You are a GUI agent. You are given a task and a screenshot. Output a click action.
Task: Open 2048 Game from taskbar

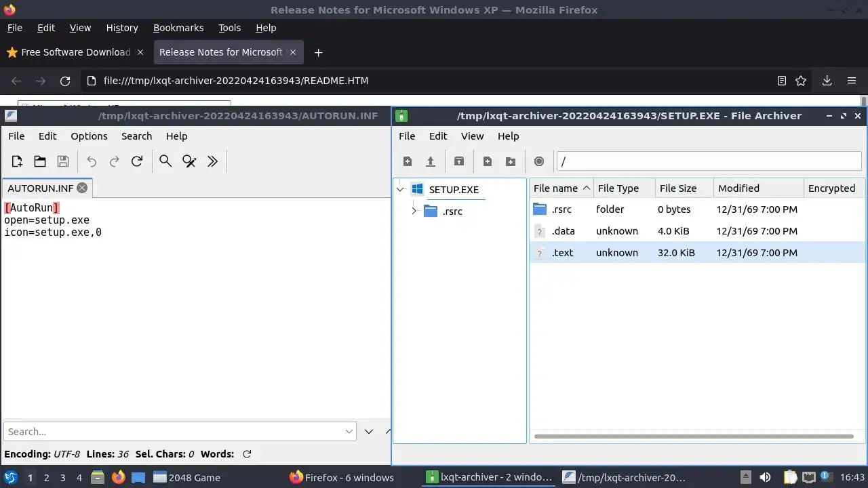(x=187, y=477)
